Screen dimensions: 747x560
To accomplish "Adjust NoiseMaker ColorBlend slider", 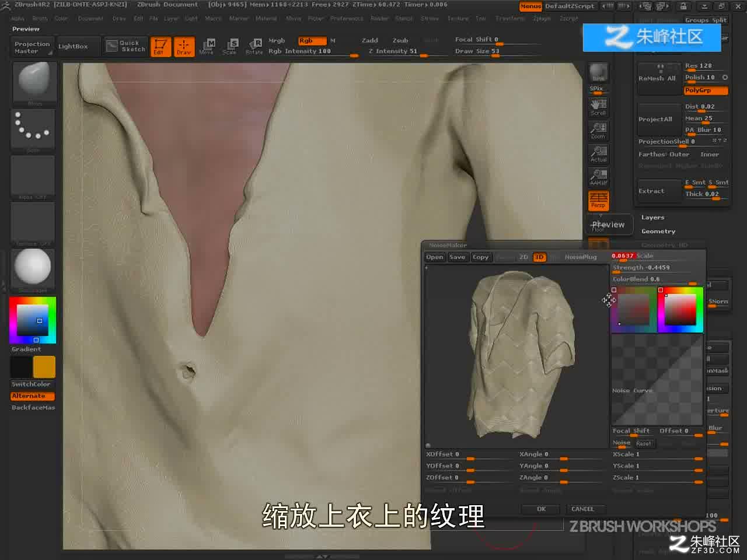I will coord(657,280).
